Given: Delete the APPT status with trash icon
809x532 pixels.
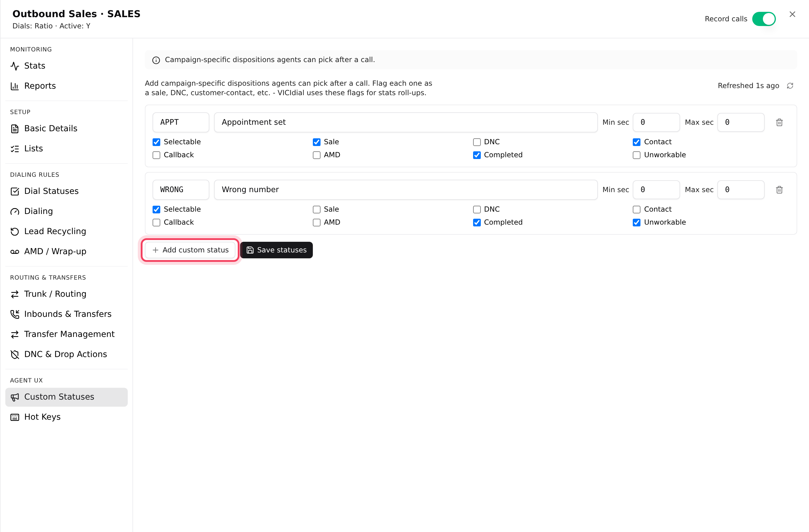Looking at the screenshot, I should click(779, 122).
